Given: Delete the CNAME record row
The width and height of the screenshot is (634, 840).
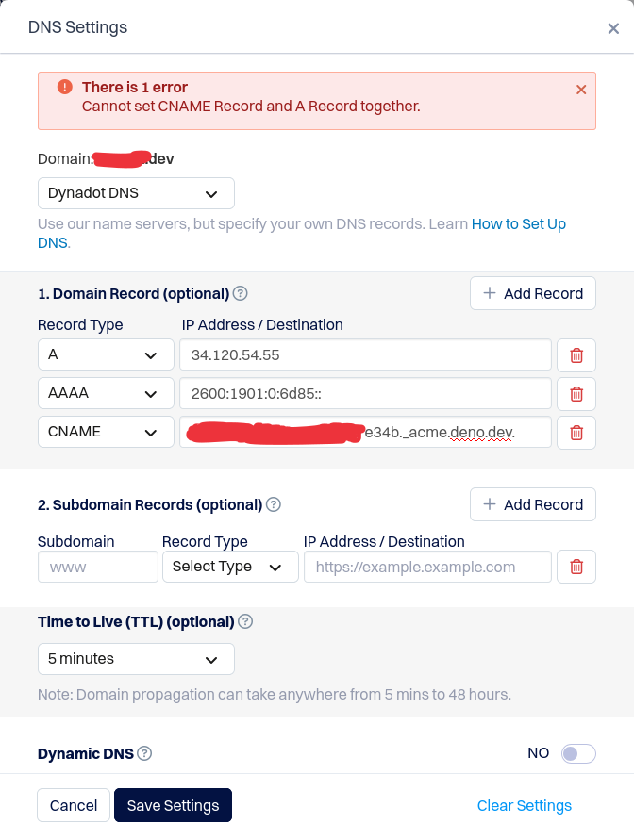Looking at the screenshot, I should 576,433.
